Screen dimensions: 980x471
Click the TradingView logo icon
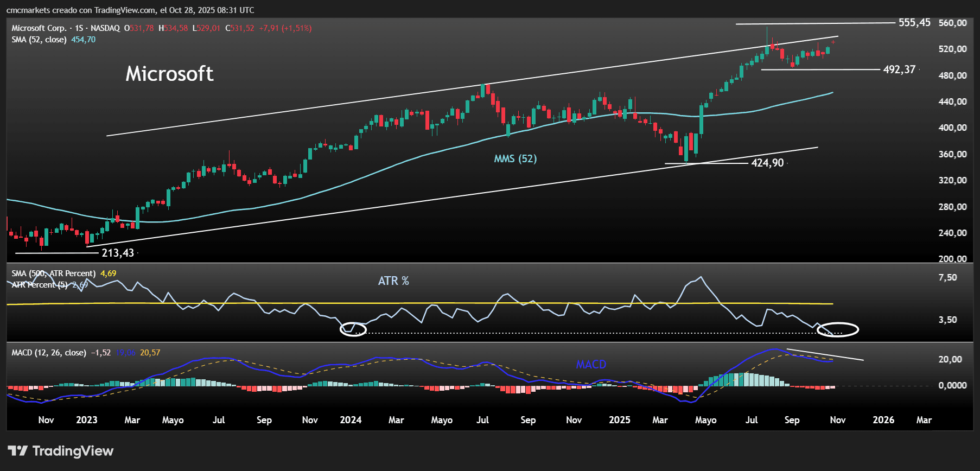pos(17,451)
